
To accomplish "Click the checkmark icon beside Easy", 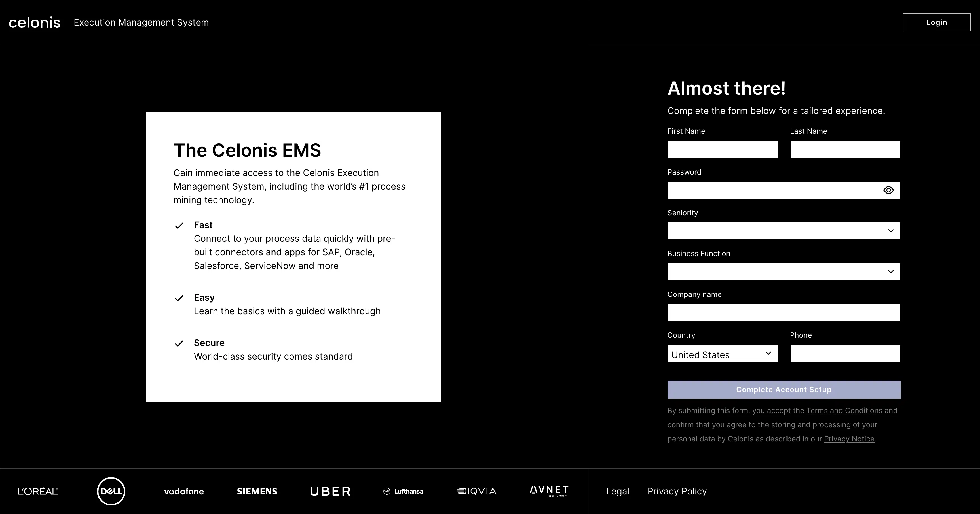I will point(179,298).
